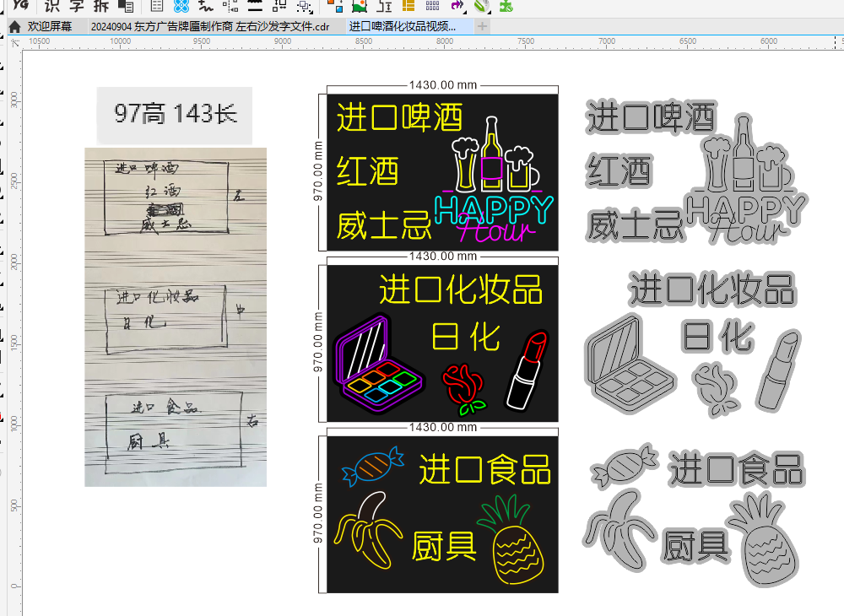
Task: Select the neon banana graphic
Action: [x=368, y=530]
